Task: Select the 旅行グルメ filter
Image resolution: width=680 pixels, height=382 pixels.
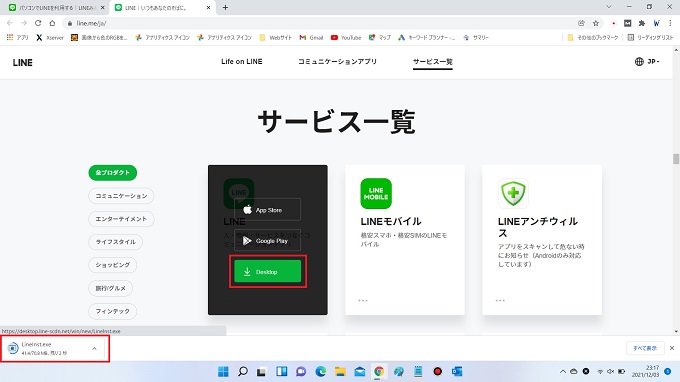Action: (x=111, y=288)
